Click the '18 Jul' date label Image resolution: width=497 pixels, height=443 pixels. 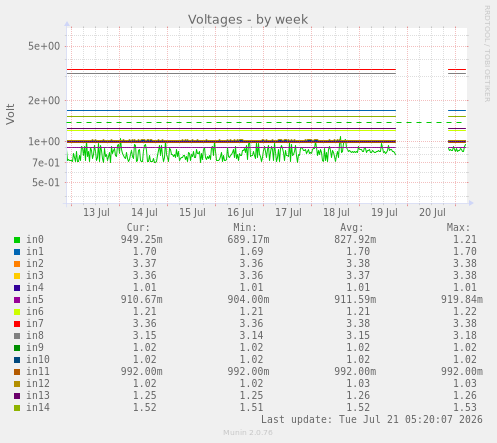pyautogui.click(x=336, y=212)
